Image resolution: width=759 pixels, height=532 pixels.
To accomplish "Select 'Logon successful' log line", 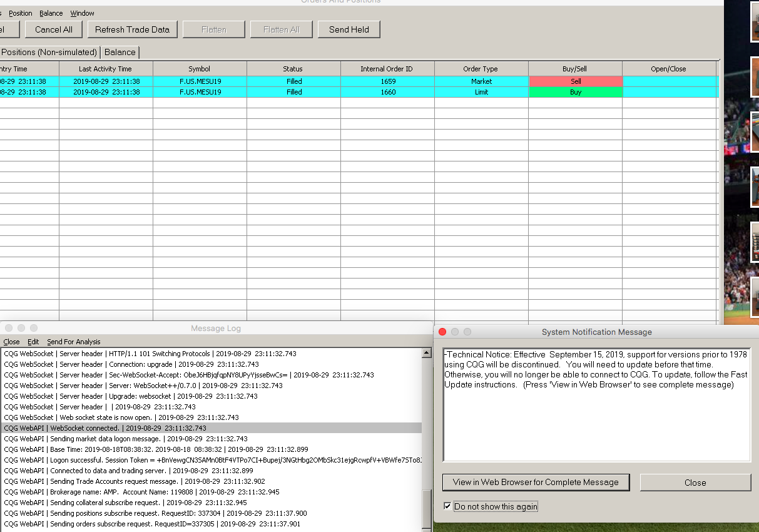I will point(211,460).
